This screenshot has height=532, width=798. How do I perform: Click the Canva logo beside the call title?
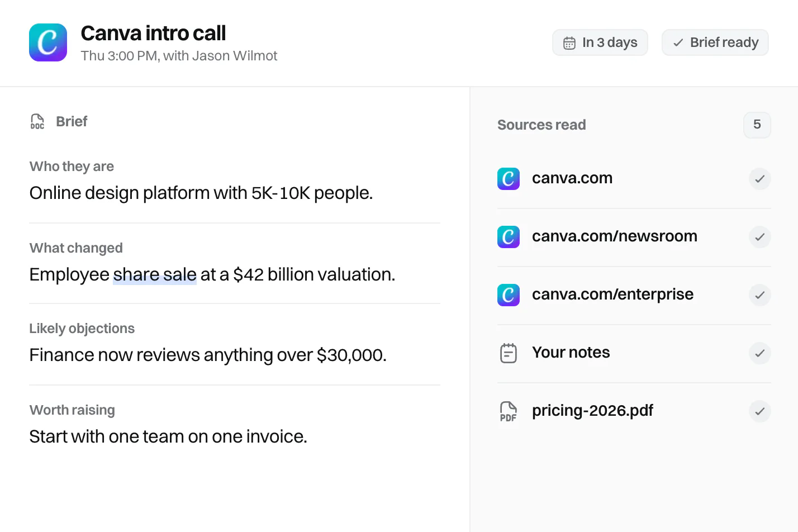[x=48, y=42]
